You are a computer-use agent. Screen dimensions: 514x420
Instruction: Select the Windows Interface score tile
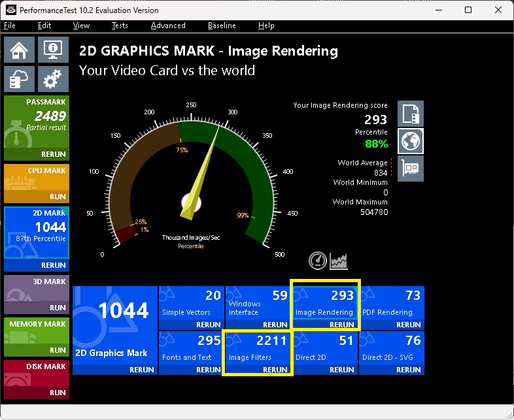pyautogui.click(x=258, y=304)
